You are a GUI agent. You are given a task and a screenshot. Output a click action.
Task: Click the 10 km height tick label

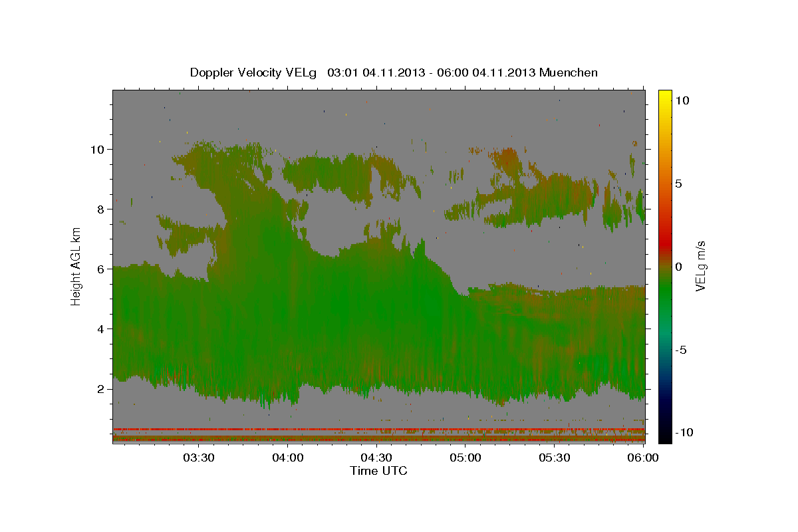(98, 149)
